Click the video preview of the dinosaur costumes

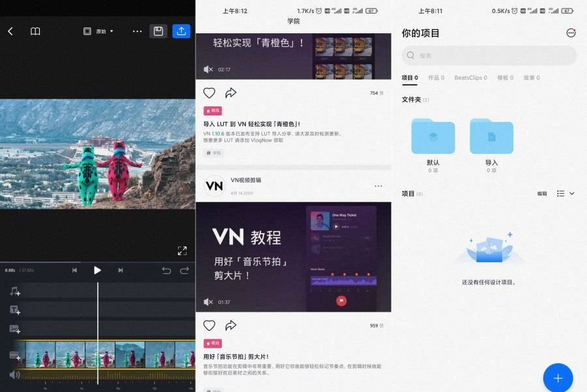coord(98,154)
